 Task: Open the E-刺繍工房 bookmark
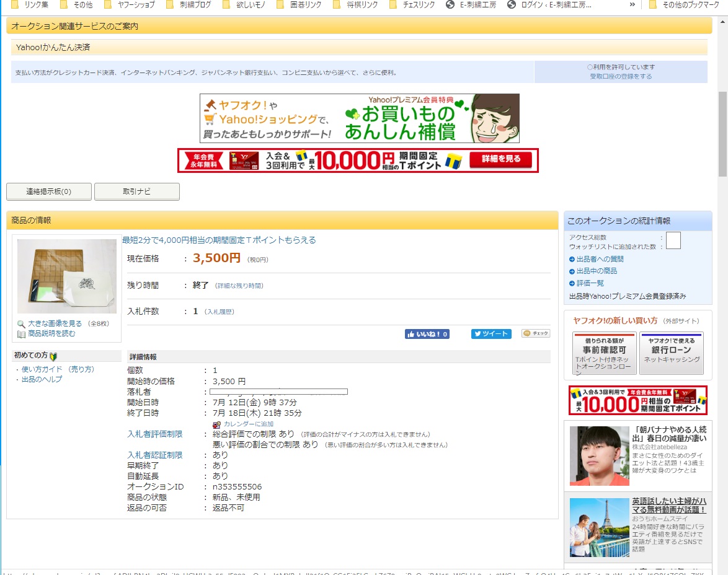pos(471,4)
